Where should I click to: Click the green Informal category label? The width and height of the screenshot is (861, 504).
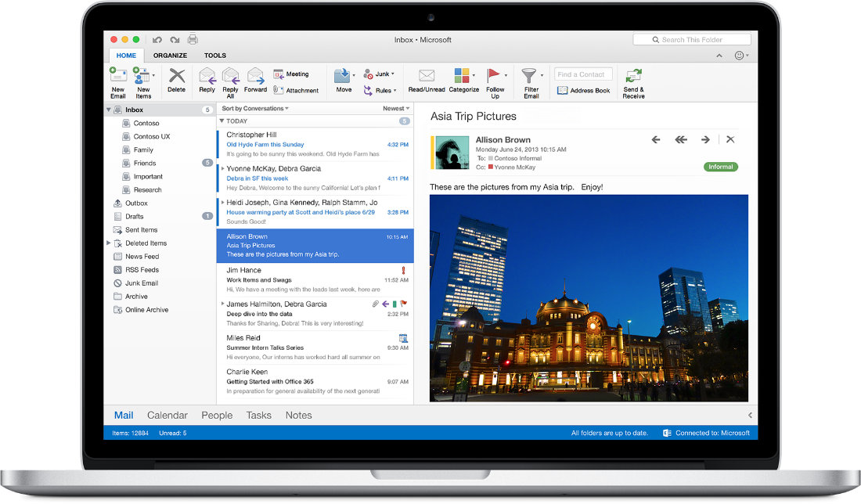pos(720,166)
